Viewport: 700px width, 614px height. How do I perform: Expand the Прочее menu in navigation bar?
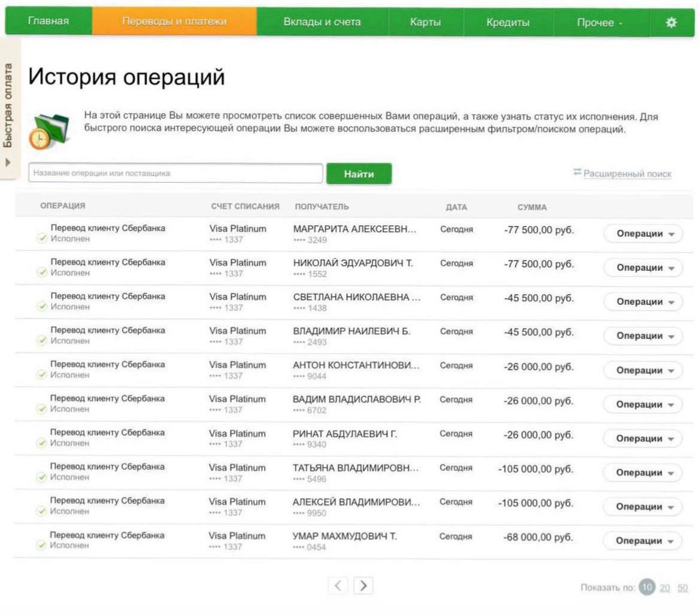(599, 22)
